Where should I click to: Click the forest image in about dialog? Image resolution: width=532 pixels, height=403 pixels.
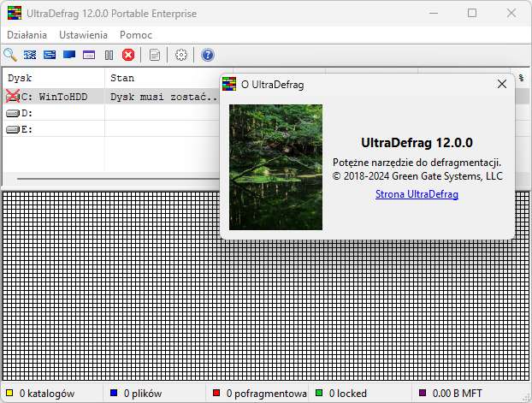pos(276,167)
